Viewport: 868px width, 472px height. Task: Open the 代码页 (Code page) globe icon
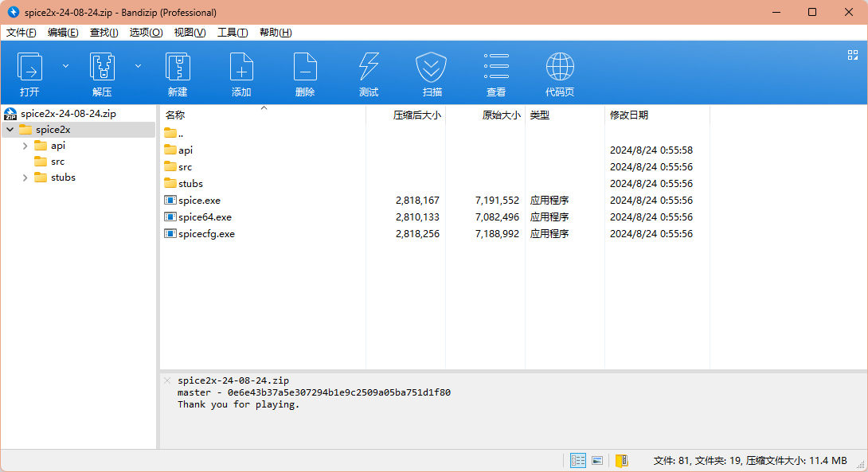click(x=560, y=68)
